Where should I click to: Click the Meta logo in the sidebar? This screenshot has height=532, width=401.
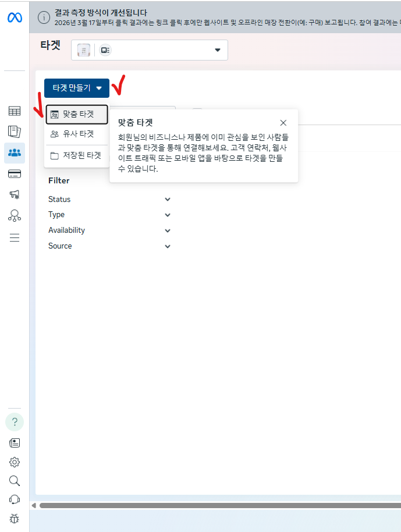tap(15, 17)
